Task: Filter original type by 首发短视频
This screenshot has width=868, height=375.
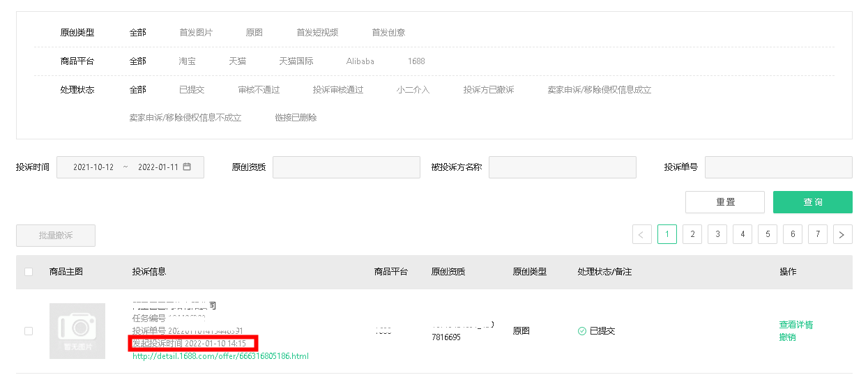Action: pos(317,33)
